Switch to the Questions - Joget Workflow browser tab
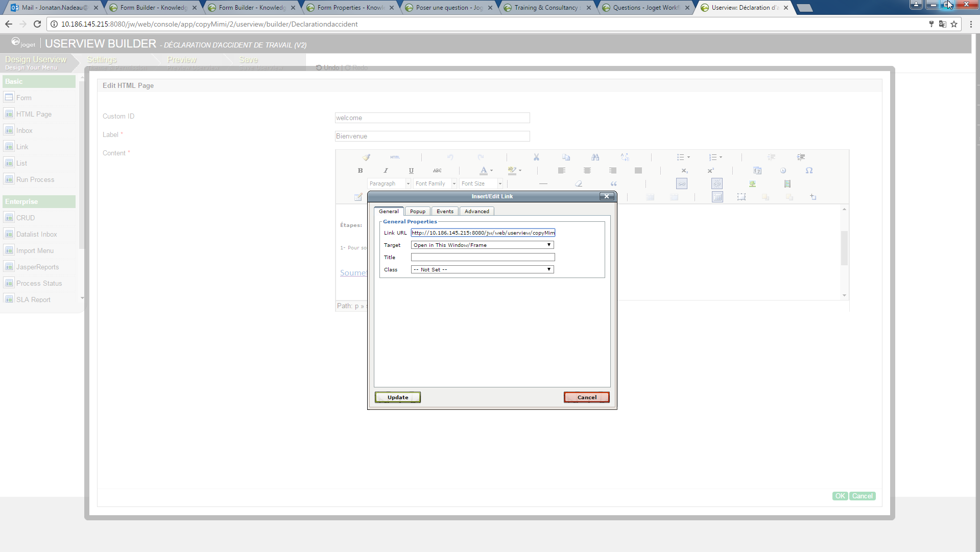This screenshot has height=552, width=980. 646,8
